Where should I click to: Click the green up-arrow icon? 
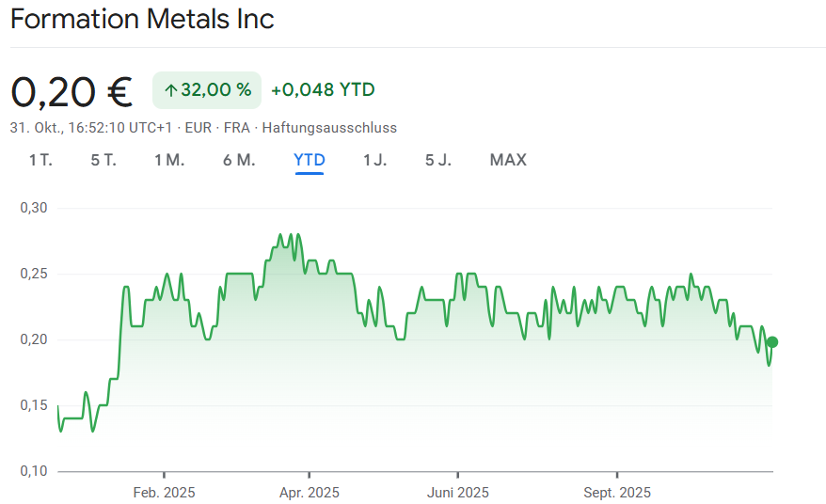(170, 90)
